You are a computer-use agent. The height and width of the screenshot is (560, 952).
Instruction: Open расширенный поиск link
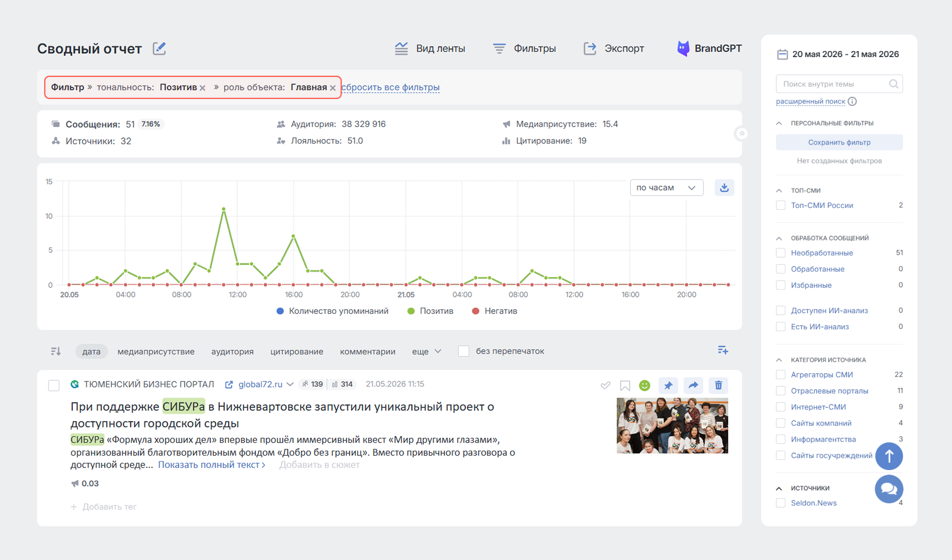[810, 101]
